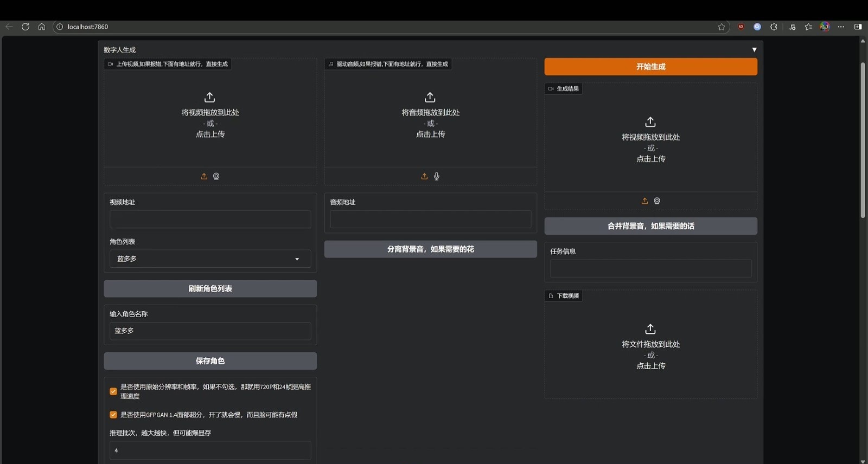Viewport: 868px width, 464px height.
Task: Toggle the original resolution and framerate checkbox
Action: click(x=113, y=391)
